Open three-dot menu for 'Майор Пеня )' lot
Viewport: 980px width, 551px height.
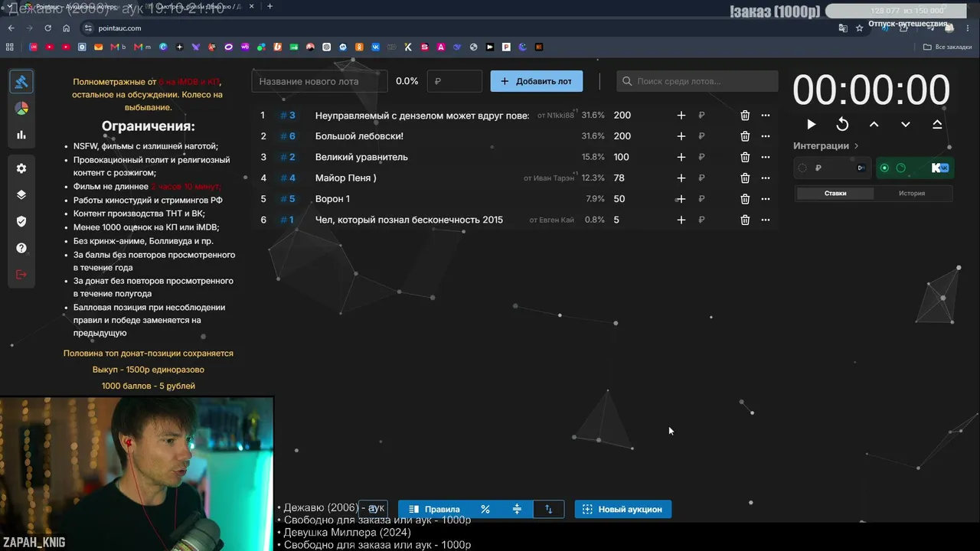coord(766,178)
